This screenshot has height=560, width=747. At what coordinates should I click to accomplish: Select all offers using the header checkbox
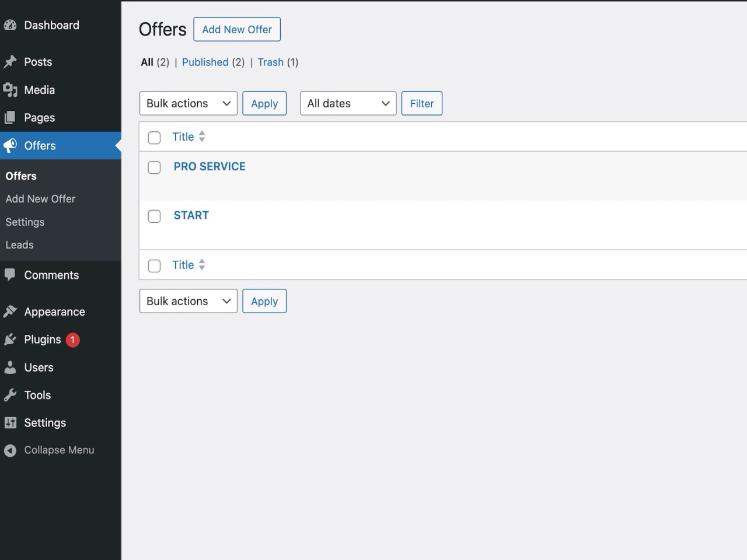click(154, 137)
